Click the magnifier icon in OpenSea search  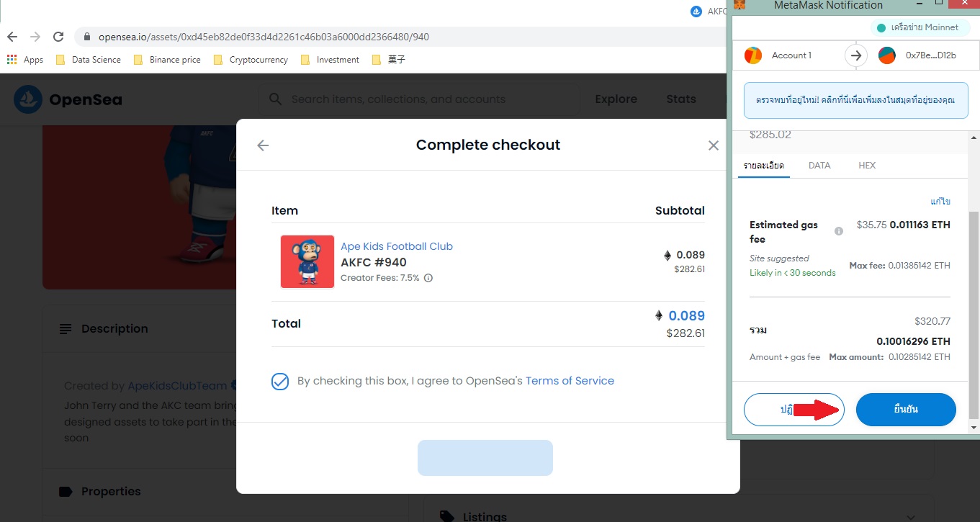click(x=275, y=99)
